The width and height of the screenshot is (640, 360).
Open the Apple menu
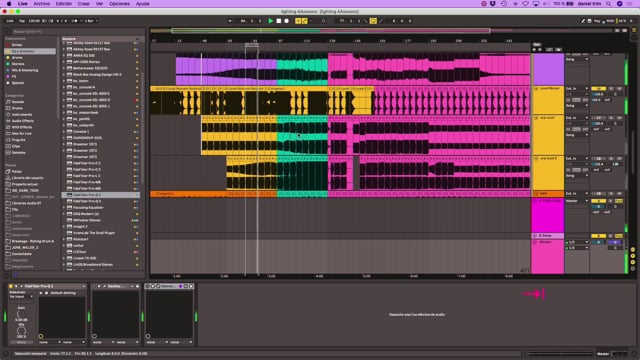pyautogui.click(x=9, y=4)
